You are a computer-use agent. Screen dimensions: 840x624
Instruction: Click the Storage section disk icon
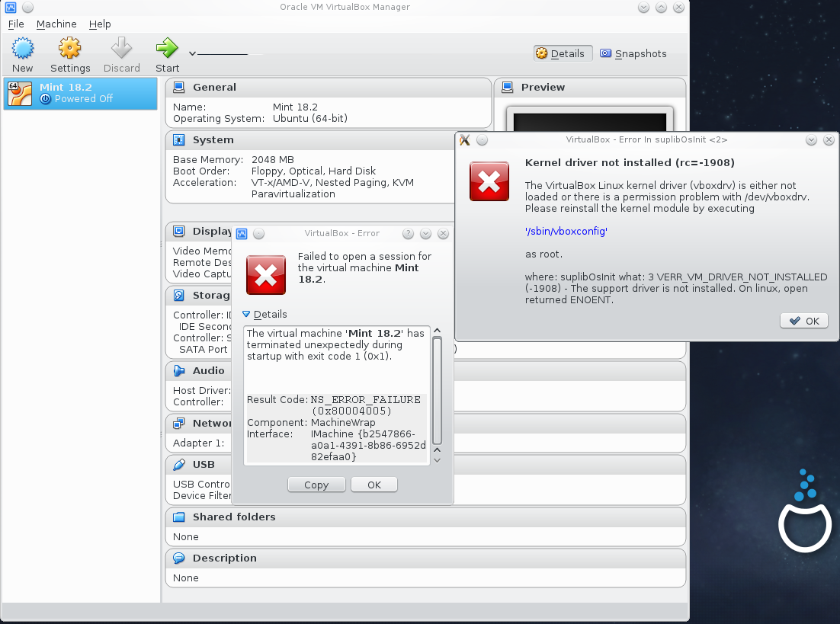[x=179, y=295]
